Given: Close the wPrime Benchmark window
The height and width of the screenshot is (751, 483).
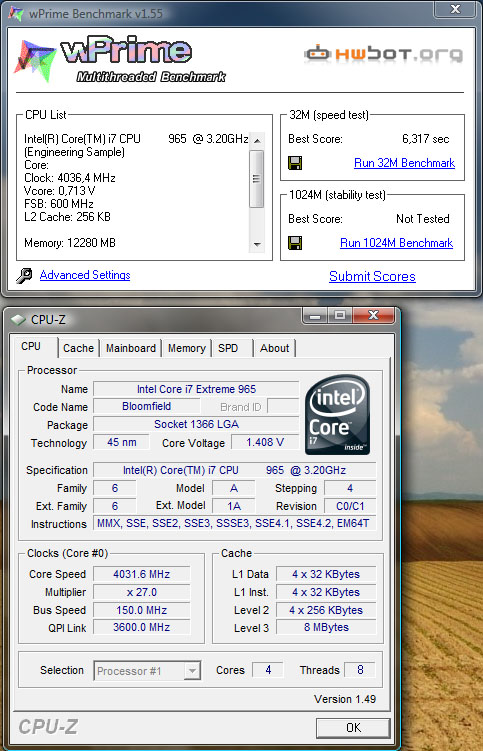Looking at the screenshot, I should click(x=455, y=9).
